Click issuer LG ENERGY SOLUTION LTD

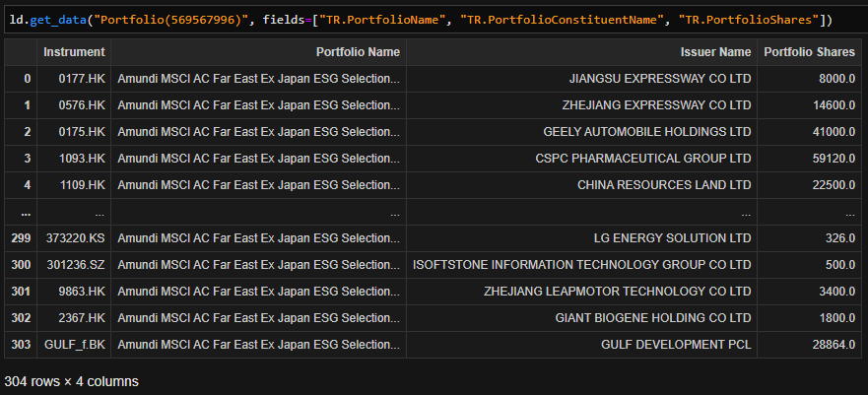[672, 237]
